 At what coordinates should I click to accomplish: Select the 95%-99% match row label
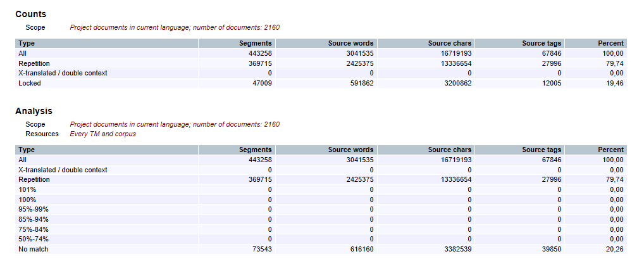(34, 209)
